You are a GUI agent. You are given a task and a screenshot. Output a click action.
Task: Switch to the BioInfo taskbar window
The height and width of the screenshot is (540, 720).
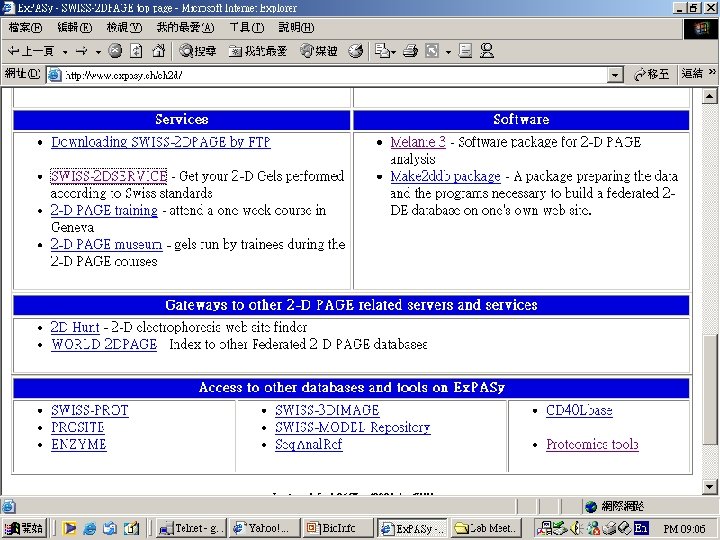(x=337, y=529)
